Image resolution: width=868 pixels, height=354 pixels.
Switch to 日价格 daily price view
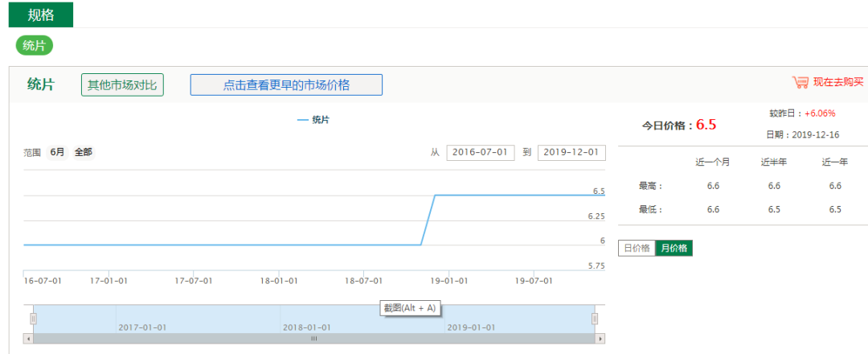tap(636, 248)
